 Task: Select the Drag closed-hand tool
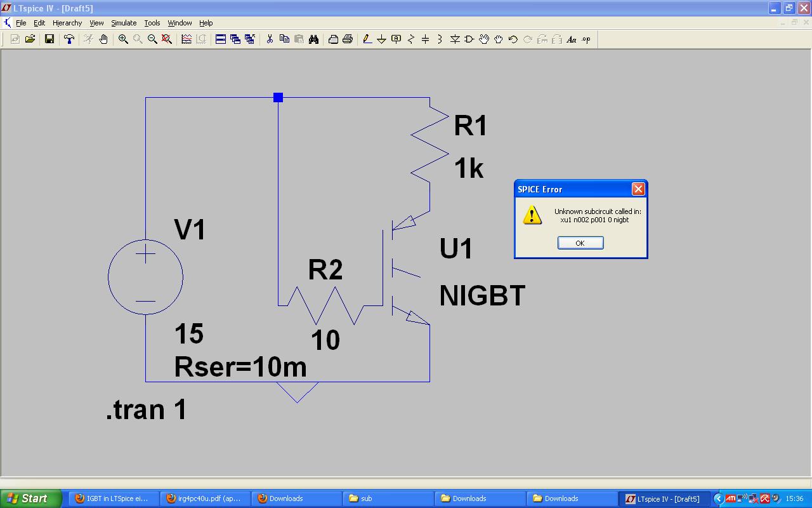pos(499,39)
